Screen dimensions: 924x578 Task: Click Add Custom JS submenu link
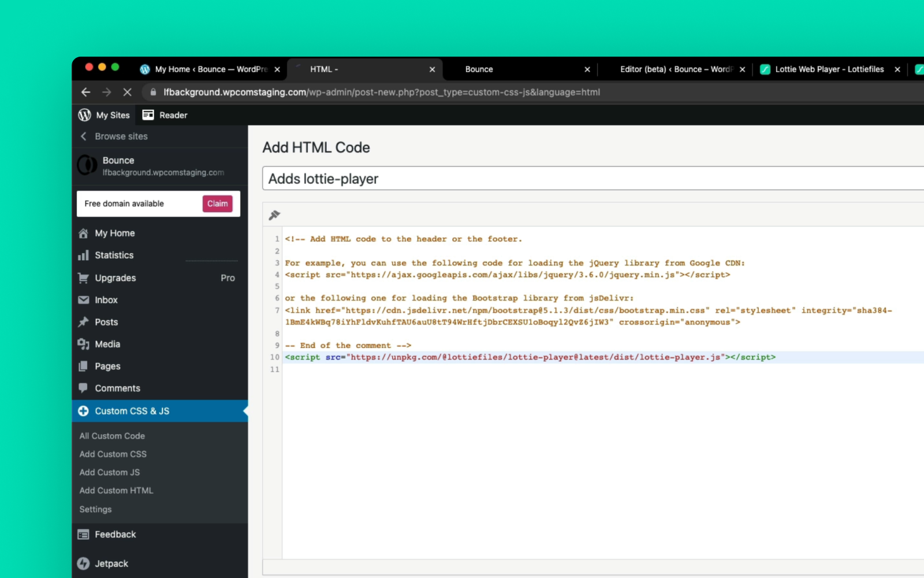tap(110, 472)
